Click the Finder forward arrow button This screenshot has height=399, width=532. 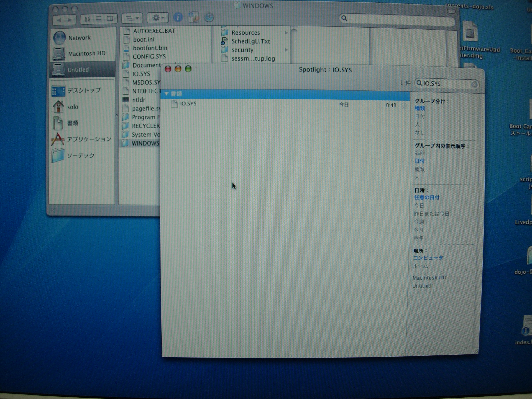coord(70,20)
